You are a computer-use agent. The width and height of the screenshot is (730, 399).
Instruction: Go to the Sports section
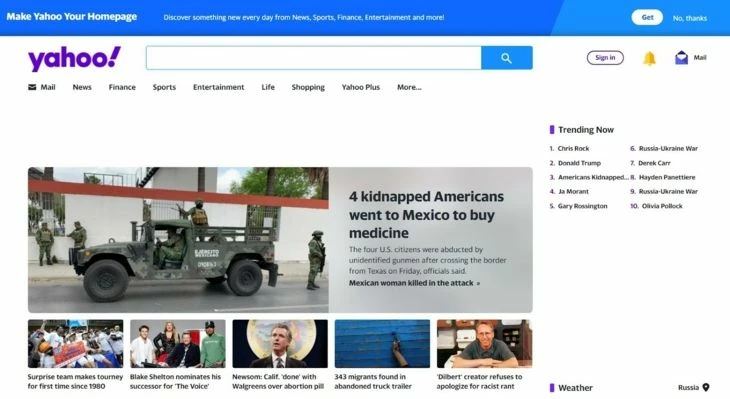[x=164, y=87]
